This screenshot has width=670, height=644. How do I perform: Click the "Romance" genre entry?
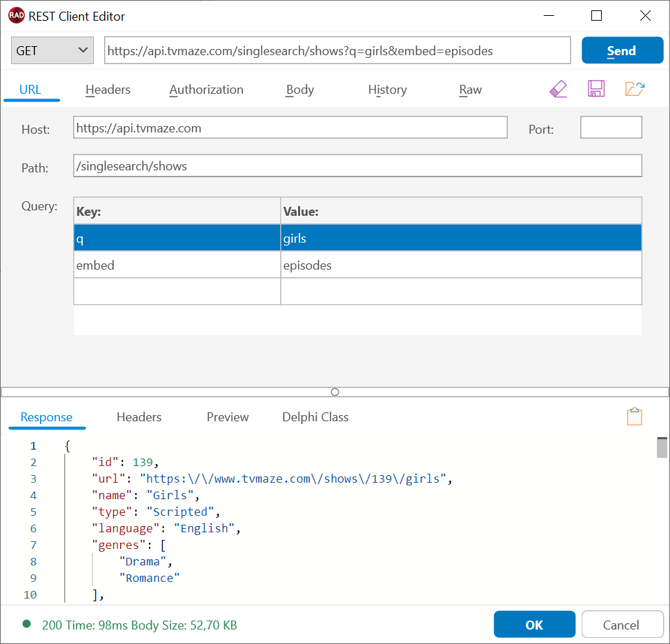150,578
